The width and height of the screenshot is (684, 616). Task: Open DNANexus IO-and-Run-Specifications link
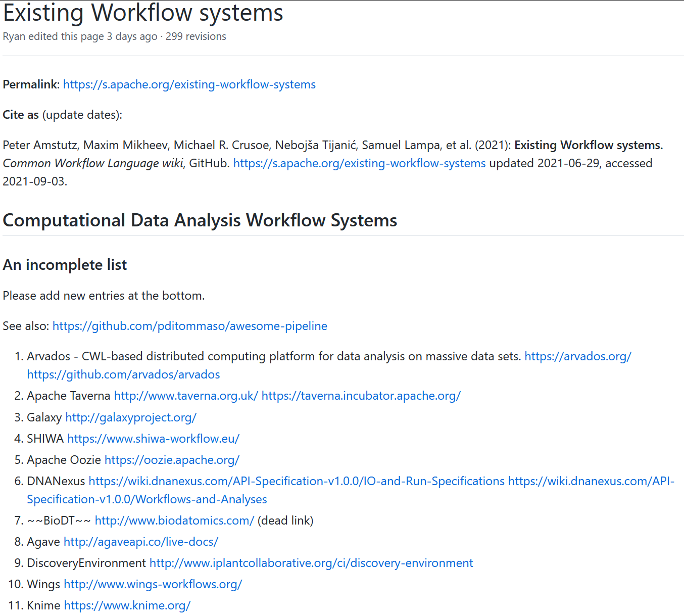pos(297,481)
